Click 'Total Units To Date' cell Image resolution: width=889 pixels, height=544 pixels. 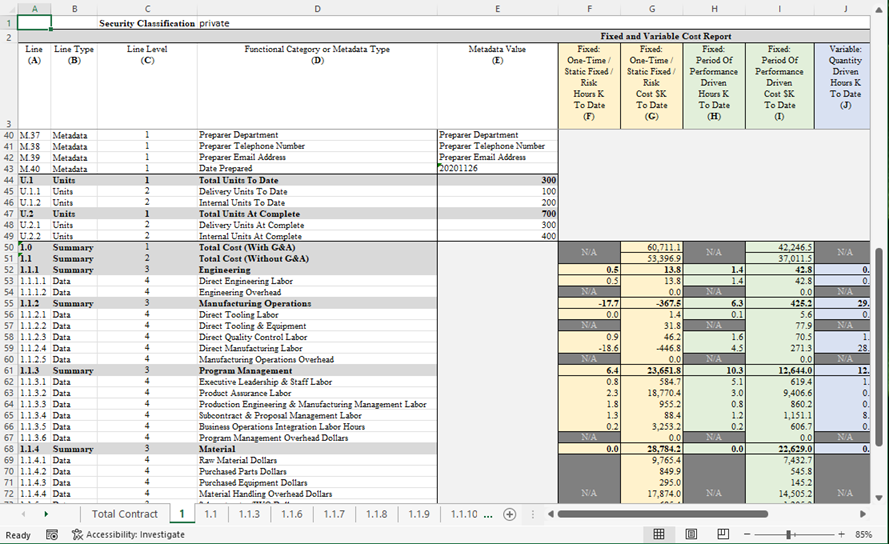pos(318,180)
